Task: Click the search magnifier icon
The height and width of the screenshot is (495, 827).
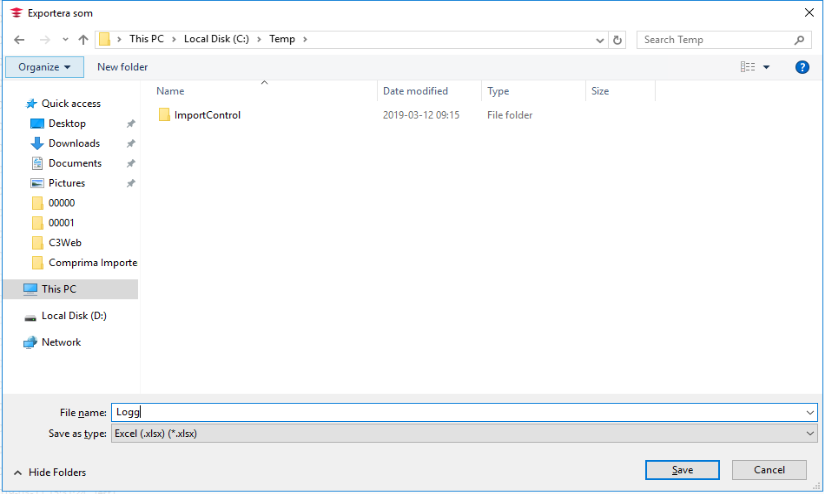Action: (x=799, y=40)
